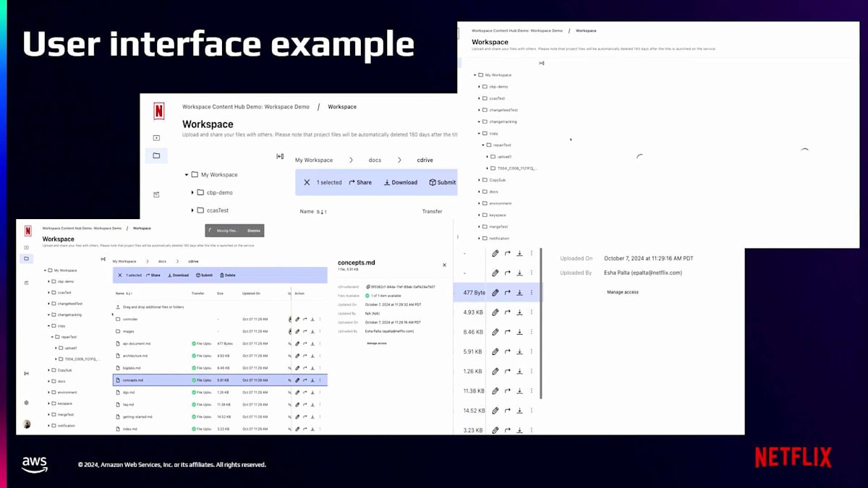This screenshot has width=868, height=488.
Task: Expand ccasTest in the large cropped screenshot tree
Action: pos(192,210)
